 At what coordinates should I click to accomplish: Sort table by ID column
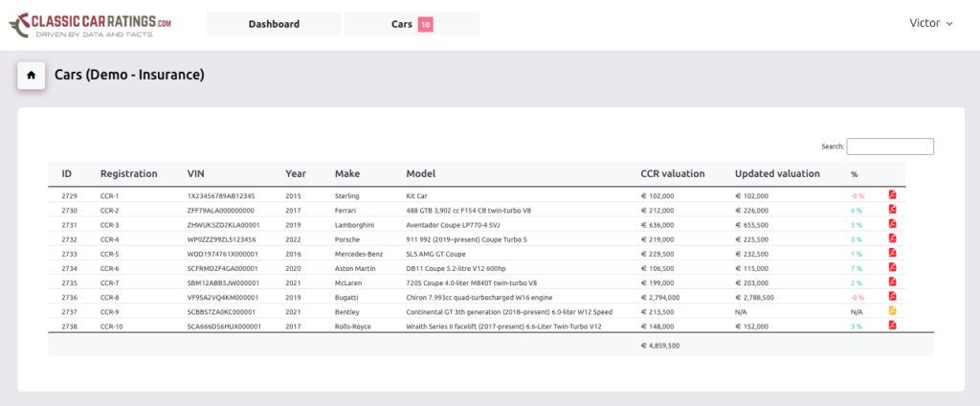coord(67,174)
